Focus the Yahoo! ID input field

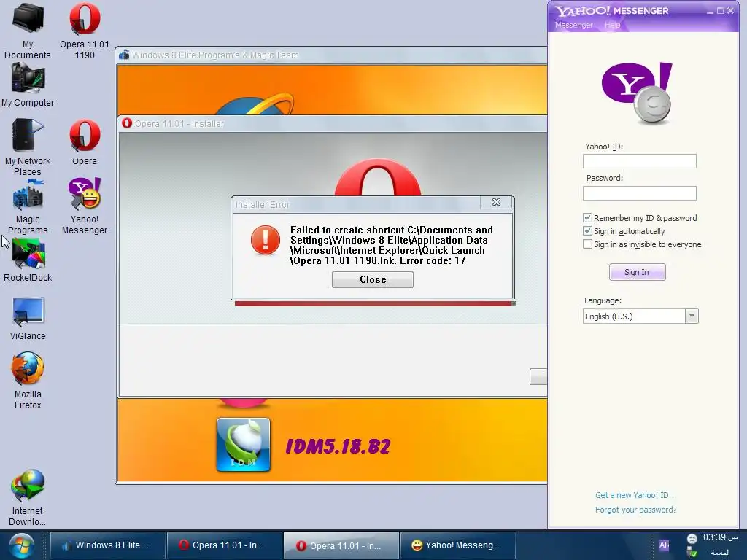tap(639, 161)
